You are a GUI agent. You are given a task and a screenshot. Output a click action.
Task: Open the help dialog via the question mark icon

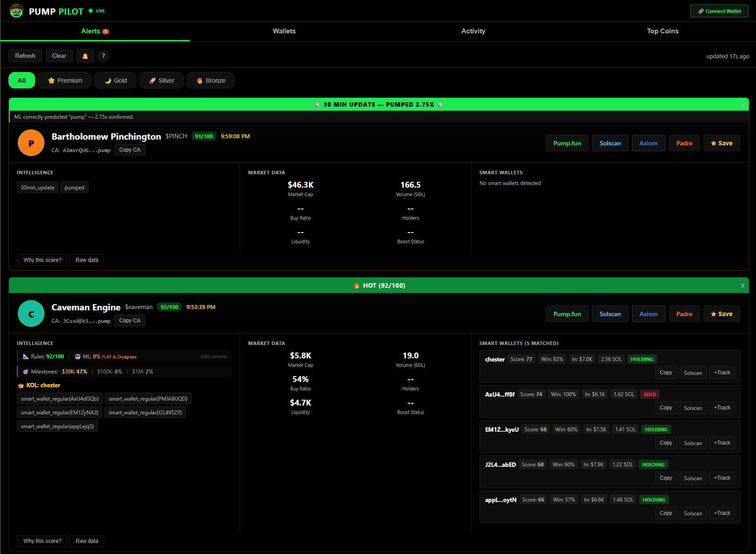click(103, 56)
